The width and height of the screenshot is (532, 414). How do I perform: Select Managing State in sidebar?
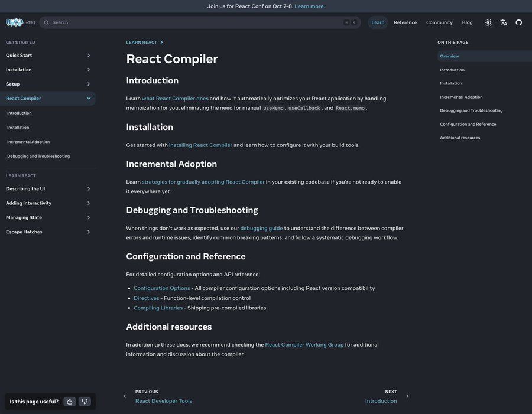point(24,217)
